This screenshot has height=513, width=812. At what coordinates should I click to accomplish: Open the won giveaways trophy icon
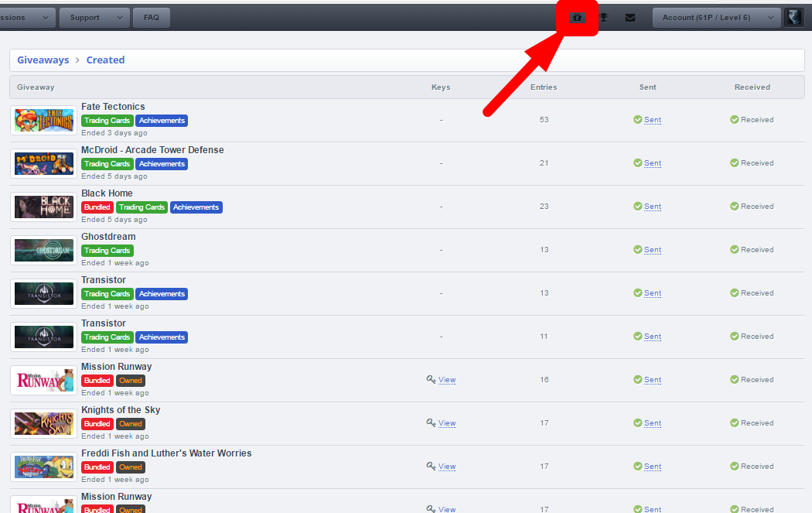pyautogui.click(x=604, y=18)
